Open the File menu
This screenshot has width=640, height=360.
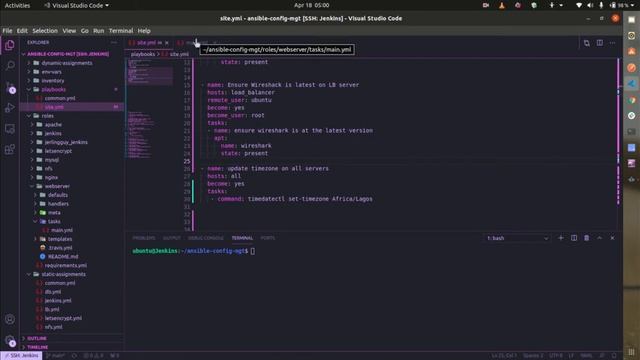tap(7, 31)
